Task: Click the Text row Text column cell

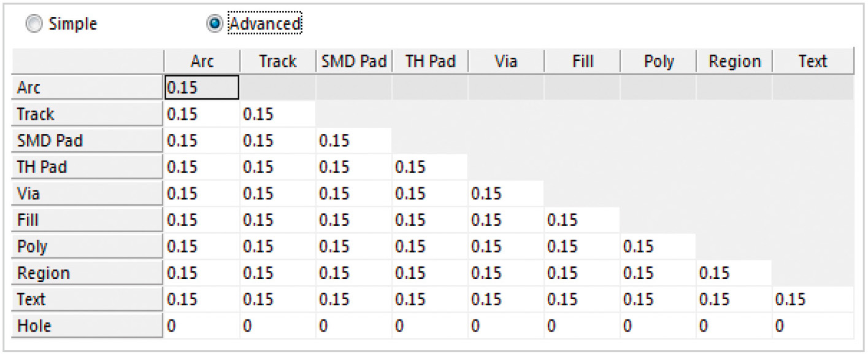Action: 812,300
